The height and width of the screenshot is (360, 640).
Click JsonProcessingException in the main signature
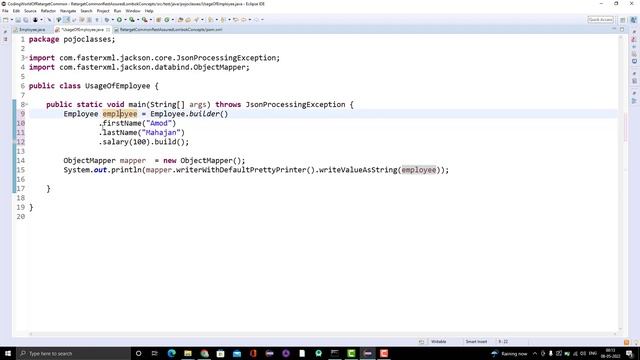(296, 104)
